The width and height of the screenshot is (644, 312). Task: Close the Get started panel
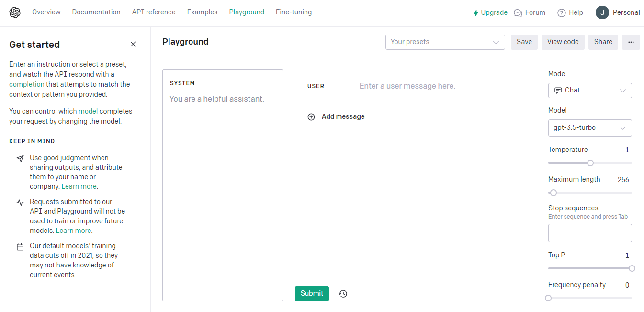coord(133,44)
